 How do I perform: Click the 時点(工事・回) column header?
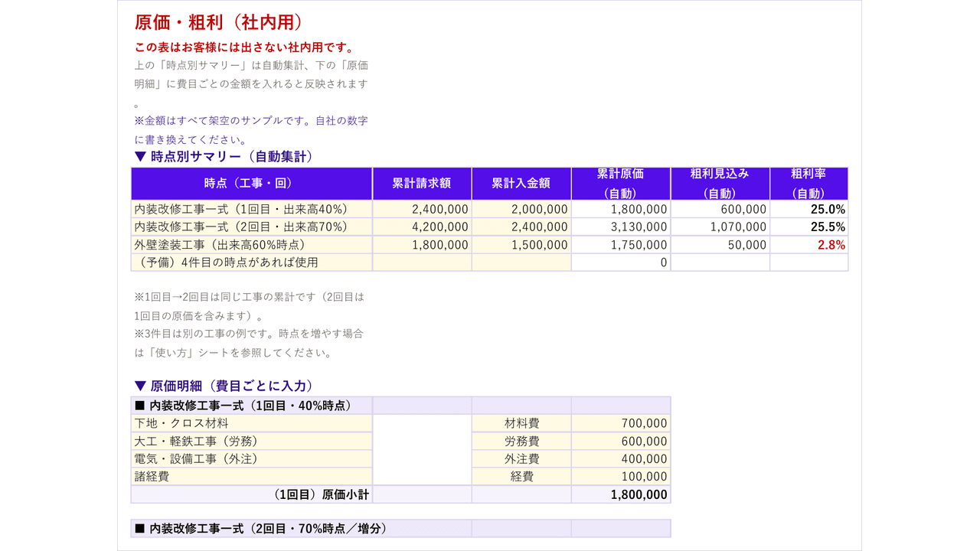pos(252,184)
